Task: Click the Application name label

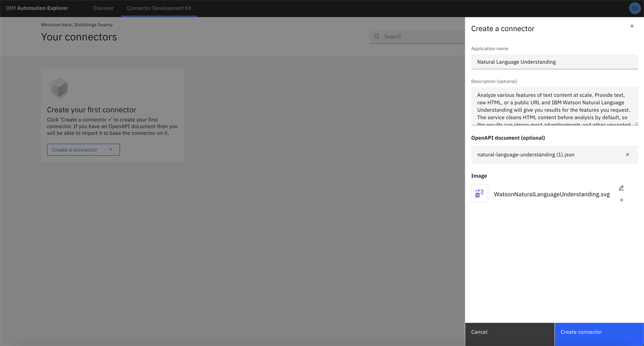Action: point(489,49)
